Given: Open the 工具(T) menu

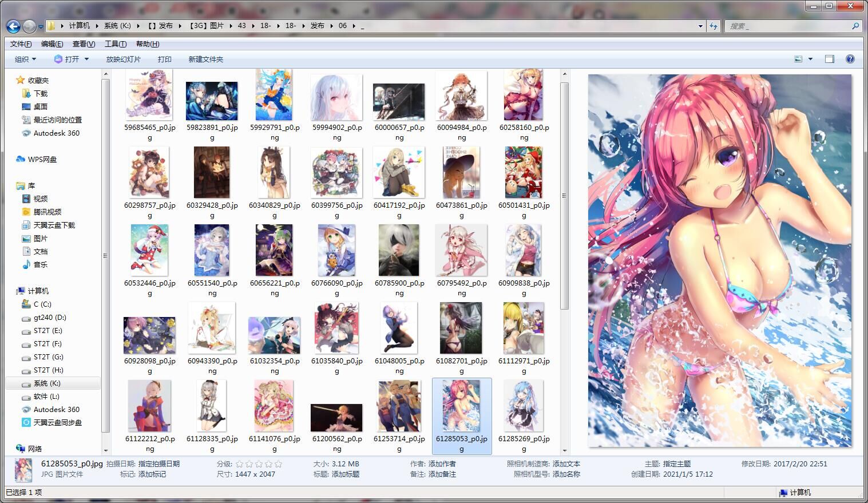Looking at the screenshot, I should click(x=115, y=44).
